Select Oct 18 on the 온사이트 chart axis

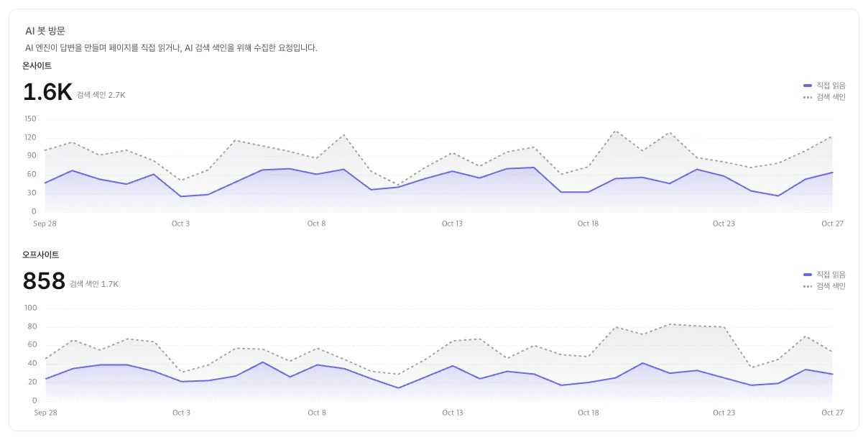[588, 224]
